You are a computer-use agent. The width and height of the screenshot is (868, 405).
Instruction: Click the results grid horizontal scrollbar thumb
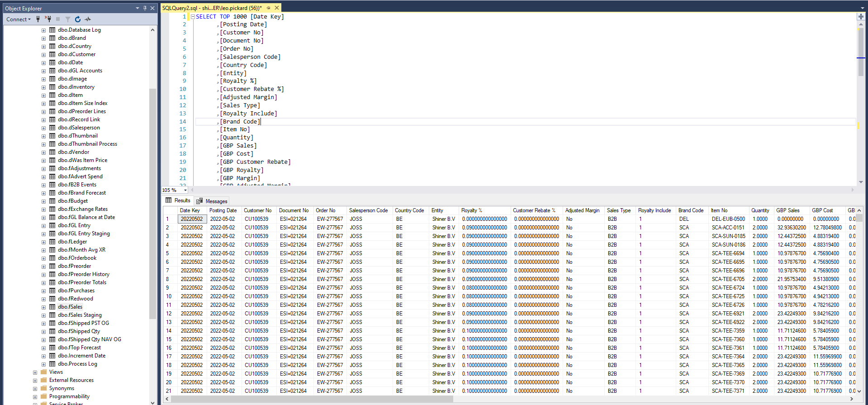tap(312, 399)
